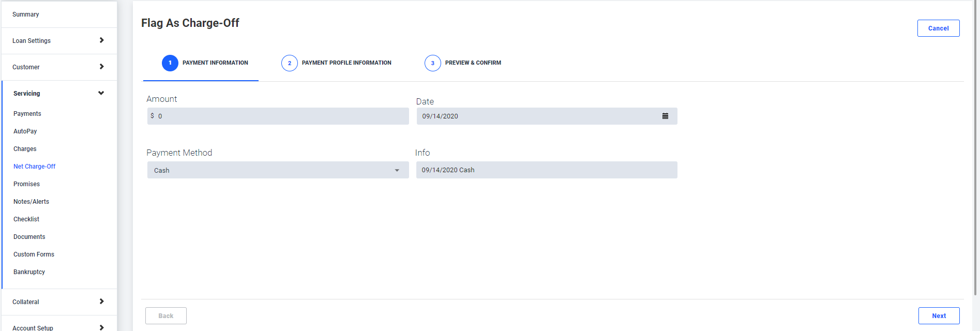The height and width of the screenshot is (331, 980).
Task: Open Net Charge-Off link
Action: tap(35, 167)
